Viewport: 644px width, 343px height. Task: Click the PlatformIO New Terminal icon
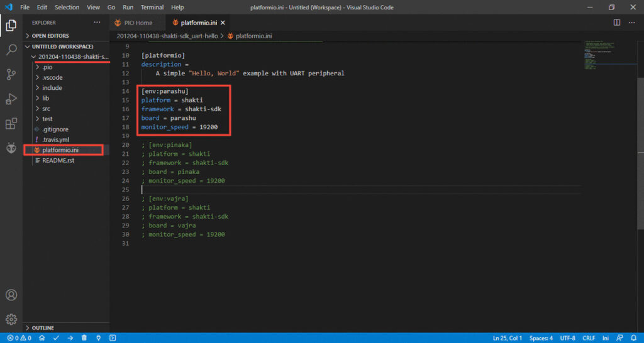click(112, 338)
